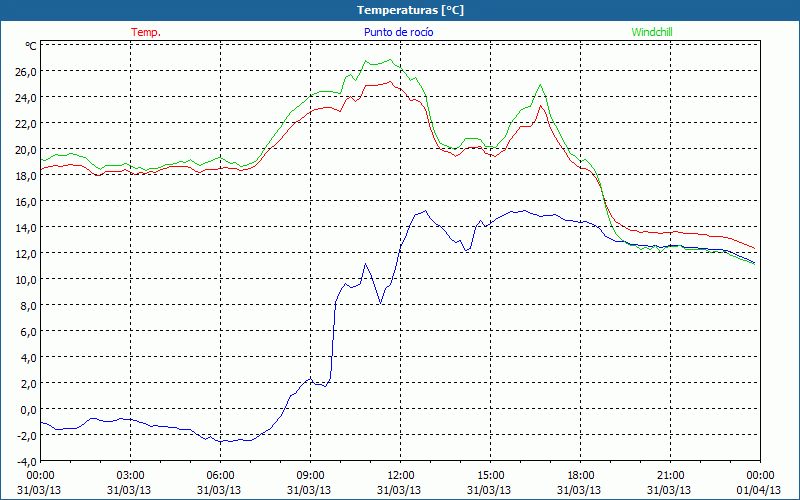Click the red temperature peak near 16:40
This screenshot has width=800, height=500.
pos(540,106)
